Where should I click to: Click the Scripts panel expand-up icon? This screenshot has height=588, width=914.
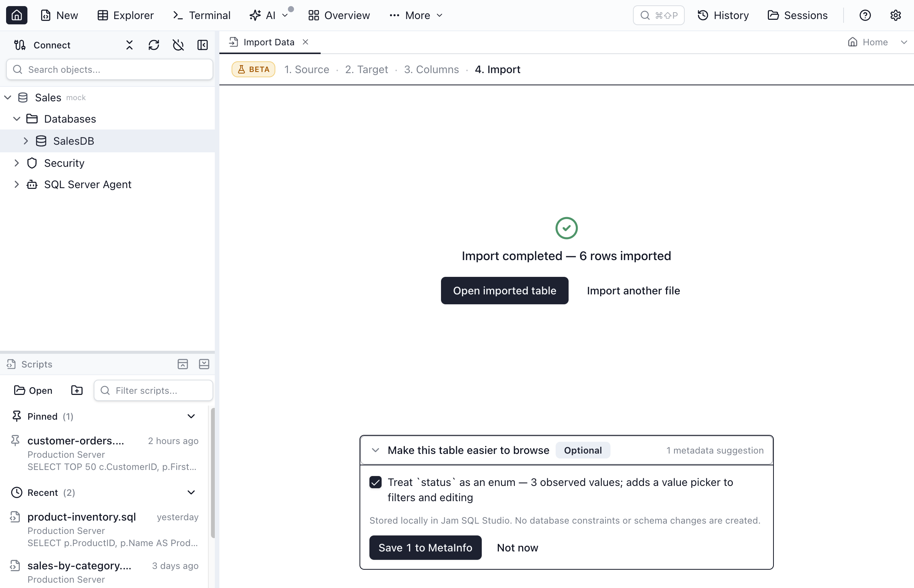pyautogui.click(x=183, y=364)
